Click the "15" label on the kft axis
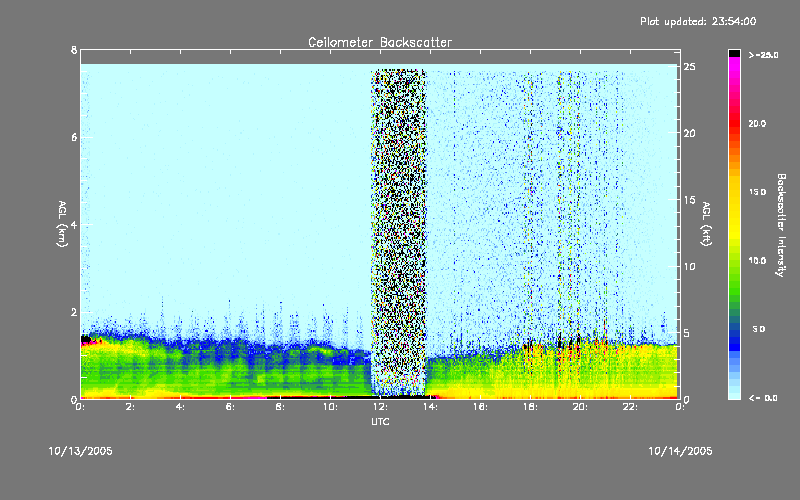The height and width of the screenshot is (500, 800). coord(689,200)
